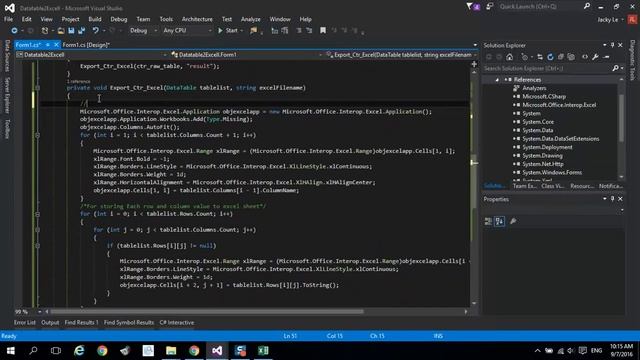Click the Refresh icon in Solution Explorer
Screen dimensions: 640x360
click(550, 57)
